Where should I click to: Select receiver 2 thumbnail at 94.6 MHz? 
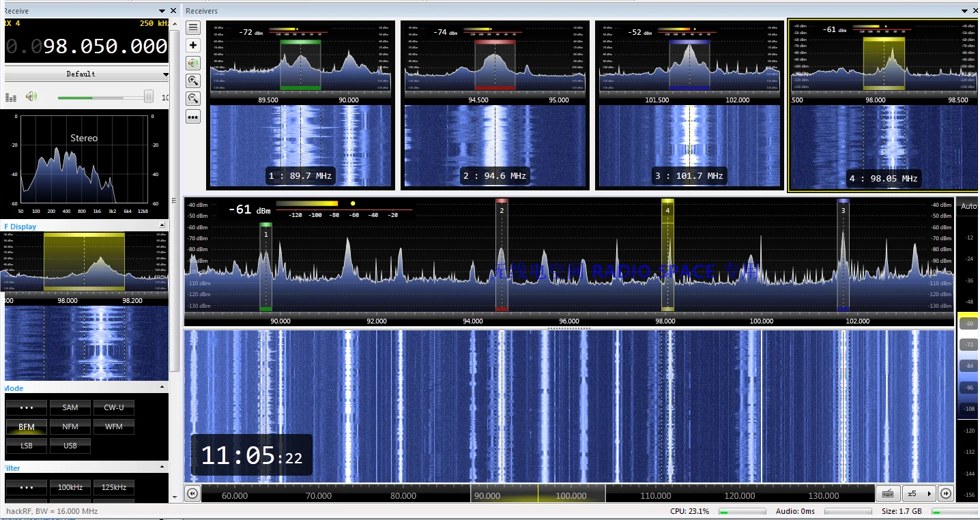[x=495, y=104]
